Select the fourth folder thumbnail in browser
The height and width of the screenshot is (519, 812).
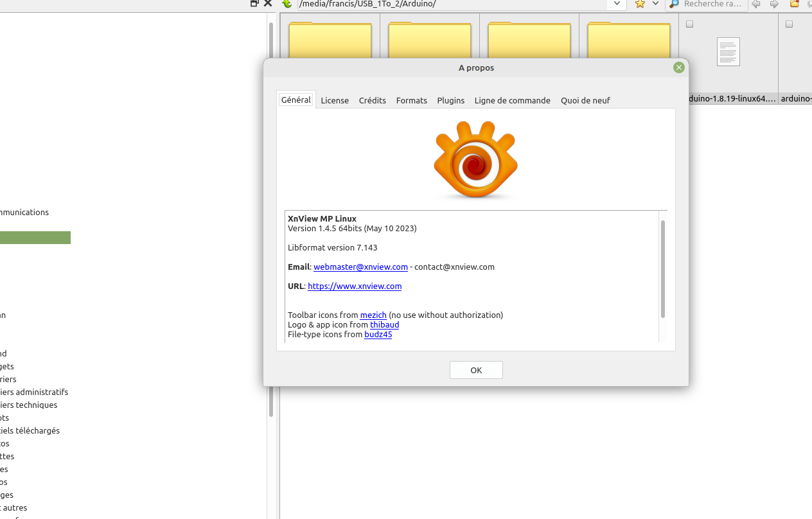629,40
